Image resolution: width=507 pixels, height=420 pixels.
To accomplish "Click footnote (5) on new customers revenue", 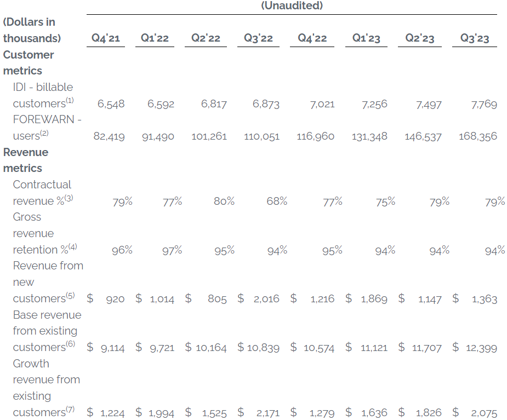I will [x=70, y=296].
